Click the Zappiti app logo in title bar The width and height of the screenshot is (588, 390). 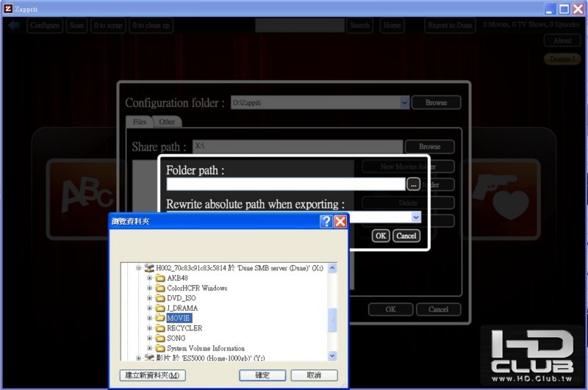click(8, 9)
